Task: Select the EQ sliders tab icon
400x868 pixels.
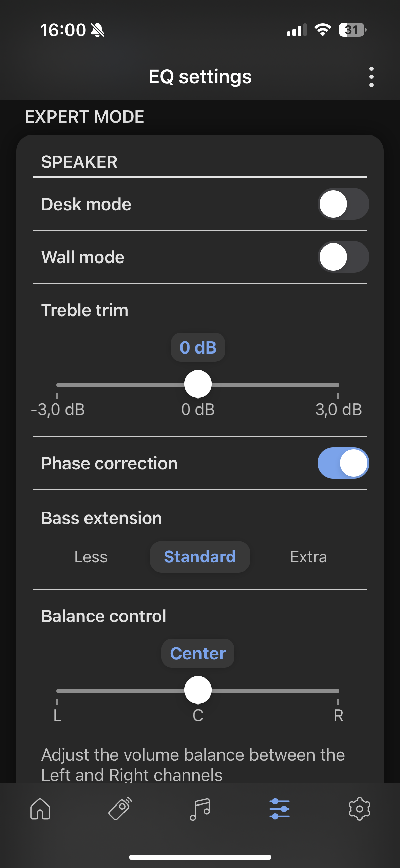Action: pos(280,809)
